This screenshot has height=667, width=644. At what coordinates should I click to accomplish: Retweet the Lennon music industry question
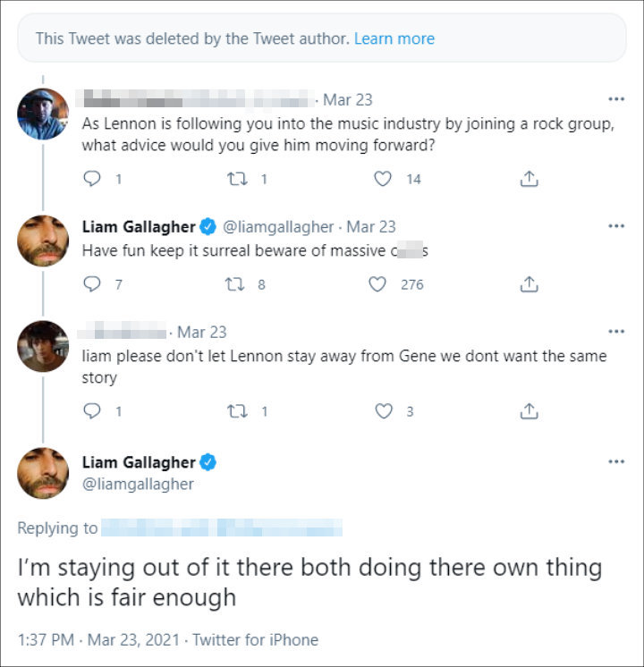237,179
